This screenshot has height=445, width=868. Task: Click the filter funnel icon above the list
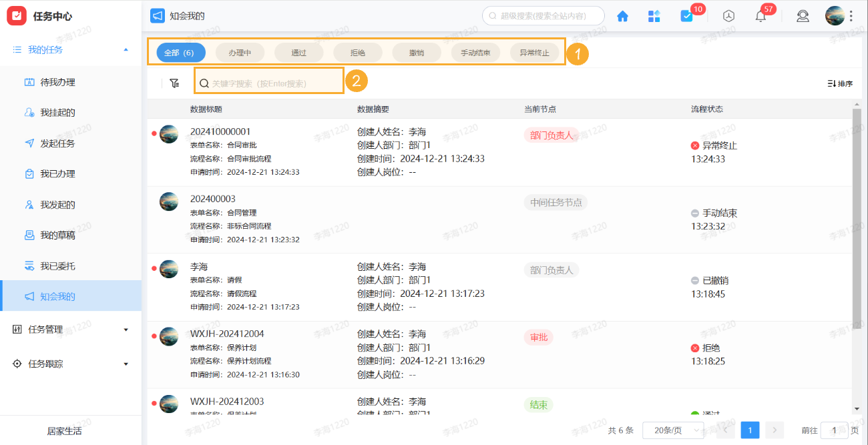click(174, 81)
